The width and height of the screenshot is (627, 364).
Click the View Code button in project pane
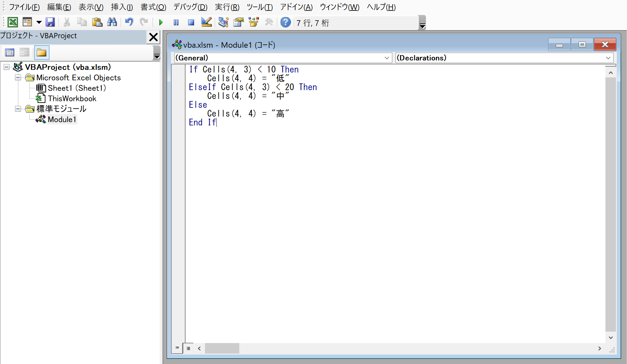tap(9, 53)
